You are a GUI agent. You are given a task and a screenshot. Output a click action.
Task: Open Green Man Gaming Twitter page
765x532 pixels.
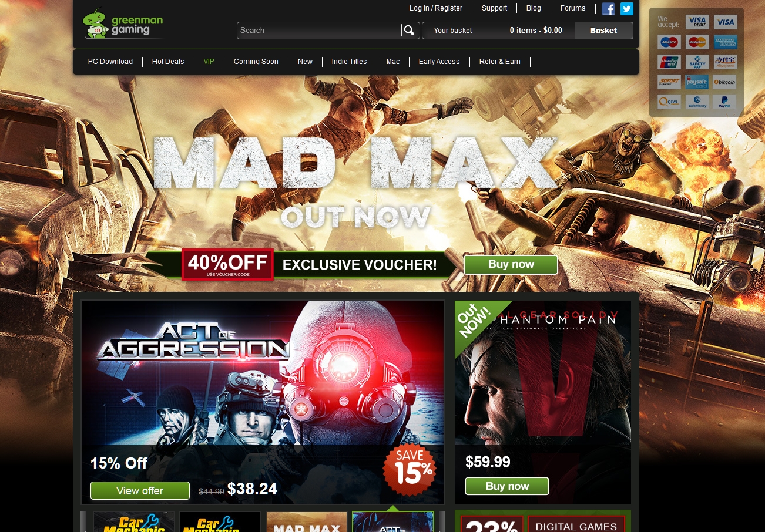(x=627, y=9)
